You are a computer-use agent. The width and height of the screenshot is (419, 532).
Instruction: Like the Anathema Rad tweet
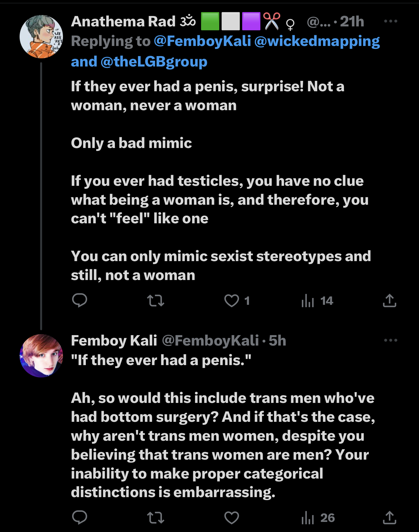tap(237, 301)
